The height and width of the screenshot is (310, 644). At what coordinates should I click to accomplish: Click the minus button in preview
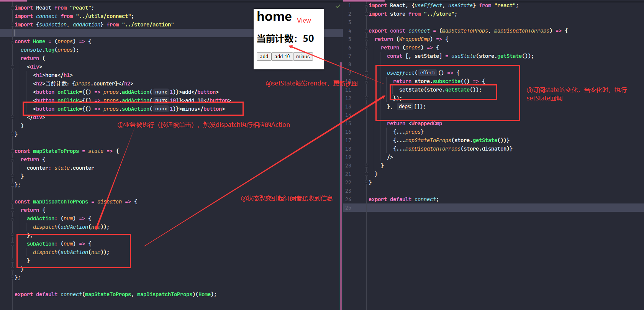click(303, 56)
